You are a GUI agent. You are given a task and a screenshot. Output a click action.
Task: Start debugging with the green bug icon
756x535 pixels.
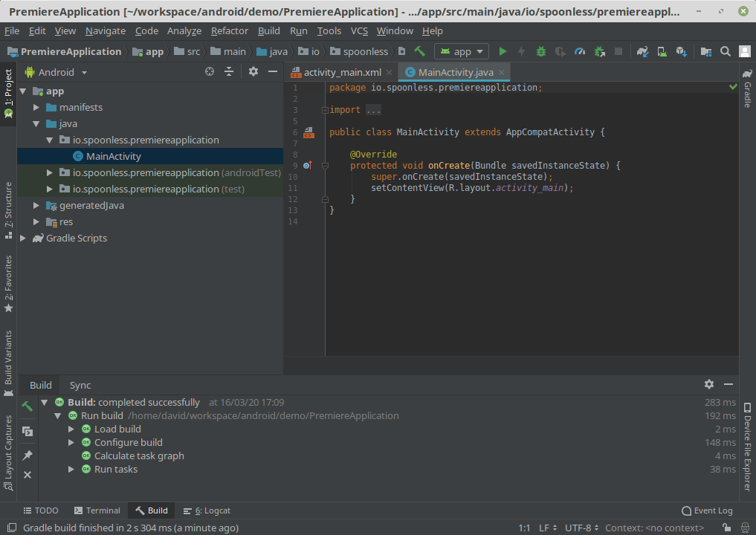pyautogui.click(x=541, y=51)
